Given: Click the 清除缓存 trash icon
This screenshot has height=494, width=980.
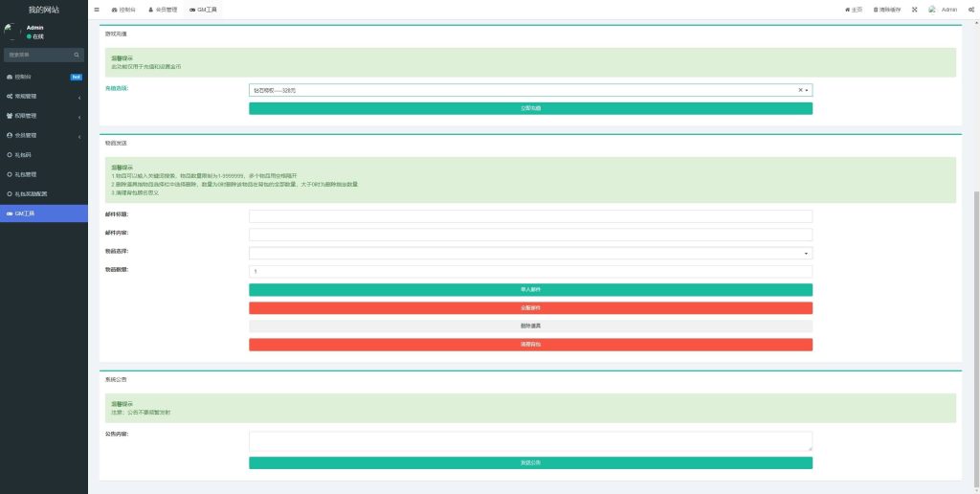Looking at the screenshot, I should pos(886,10).
